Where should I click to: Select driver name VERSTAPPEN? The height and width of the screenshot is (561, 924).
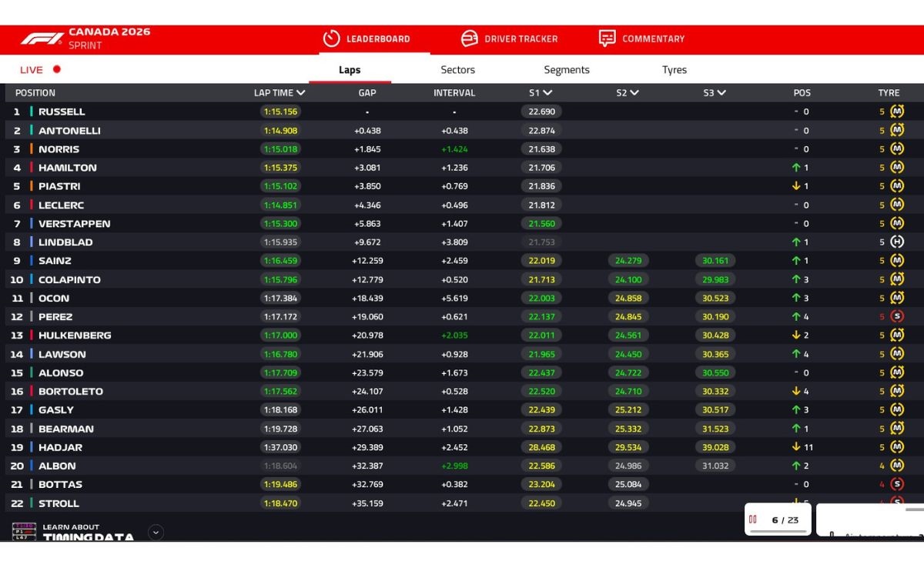click(x=75, y=224)
